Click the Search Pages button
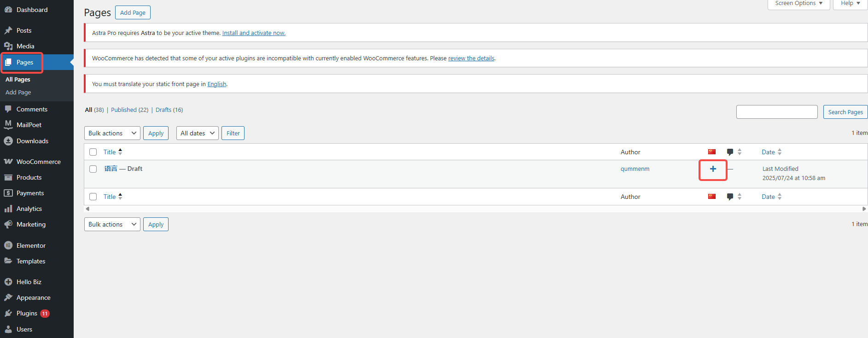 coord(845,112)
